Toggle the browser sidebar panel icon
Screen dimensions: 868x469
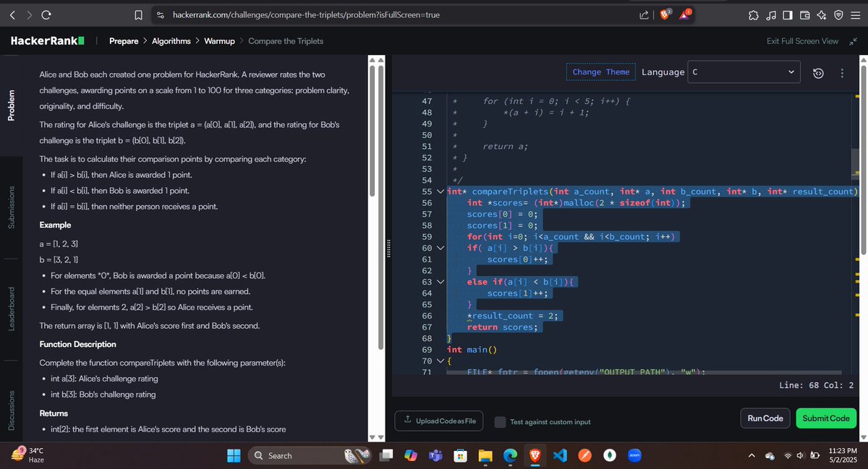[788, 14]
